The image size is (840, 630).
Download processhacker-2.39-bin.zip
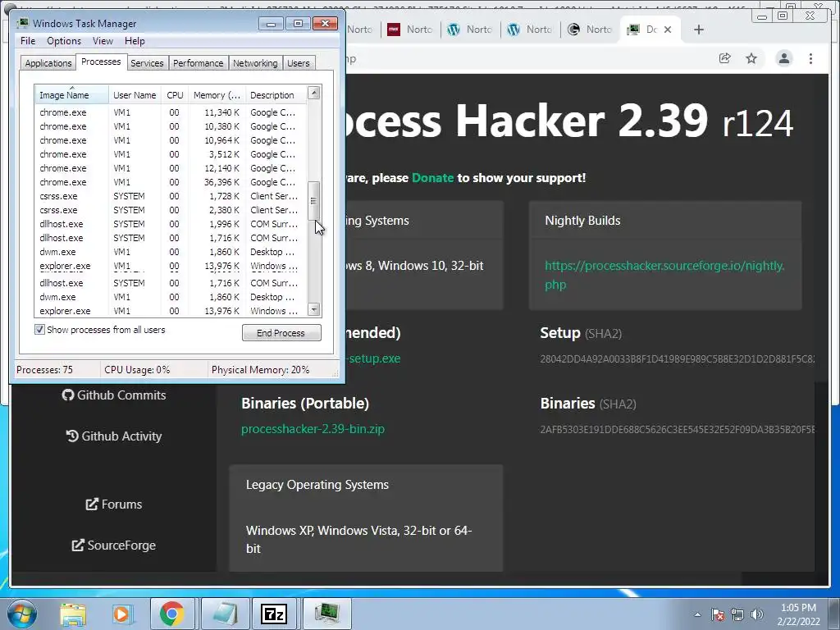click(x=313, y=429)
